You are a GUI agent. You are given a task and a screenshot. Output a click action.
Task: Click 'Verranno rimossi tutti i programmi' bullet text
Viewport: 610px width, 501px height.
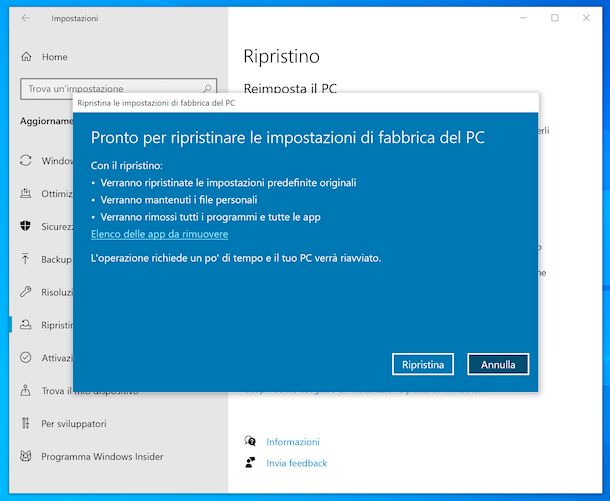point(210,217)
